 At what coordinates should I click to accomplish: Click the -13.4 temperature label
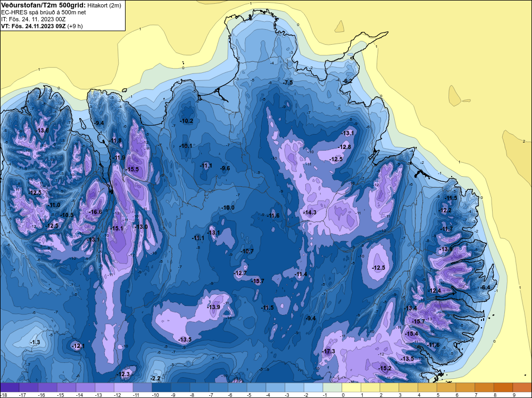click(411, 308)
